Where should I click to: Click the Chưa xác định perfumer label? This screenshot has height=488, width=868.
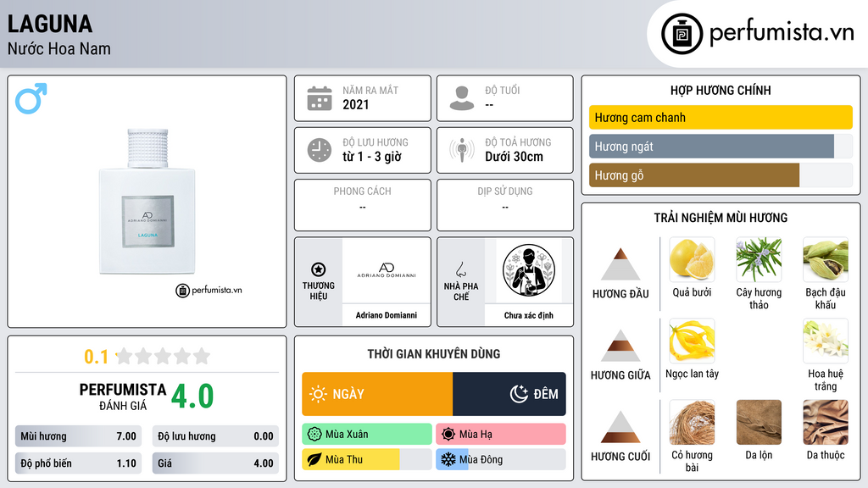tap(529, 315)
